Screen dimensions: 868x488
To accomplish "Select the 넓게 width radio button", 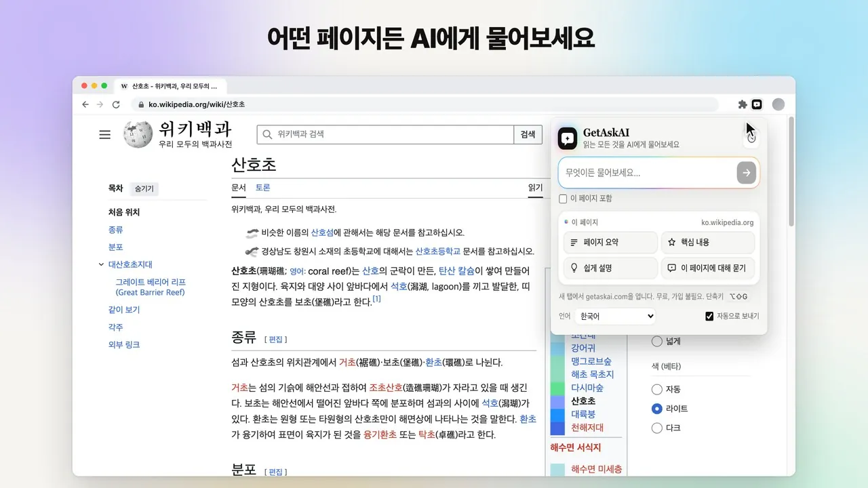I will pos(656,341).
